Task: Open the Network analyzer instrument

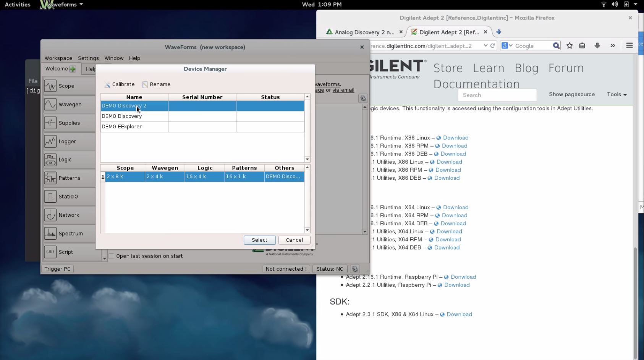Action: [x=69, y=215]
